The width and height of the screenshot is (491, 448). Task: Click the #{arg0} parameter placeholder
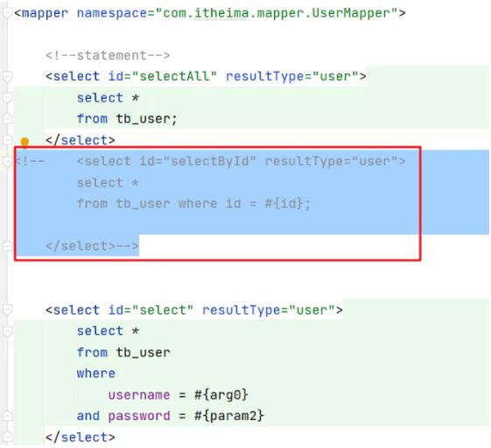pyautogui.click(x=221, y=395)
